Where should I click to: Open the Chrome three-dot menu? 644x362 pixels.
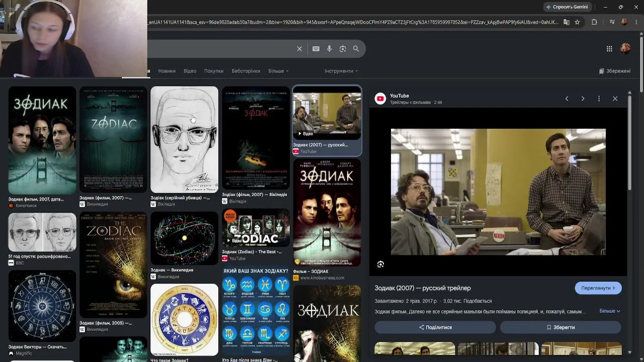(636, 22)
